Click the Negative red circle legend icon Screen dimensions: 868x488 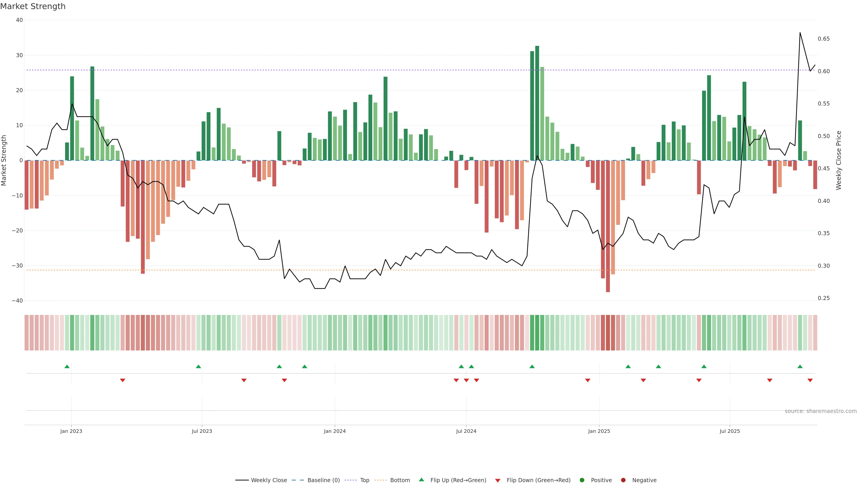click(x=623, y=480)
